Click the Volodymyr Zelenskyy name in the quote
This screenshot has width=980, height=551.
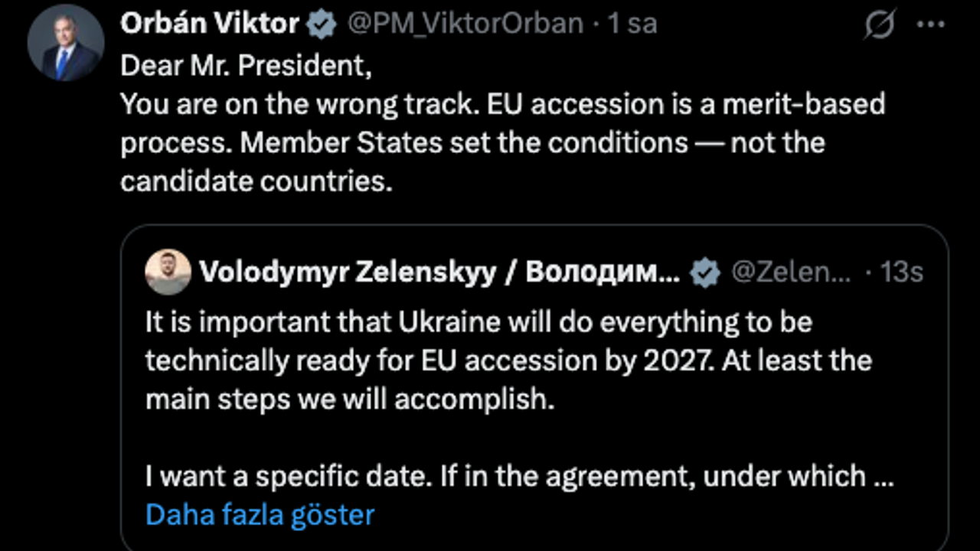(x=439, y=272)
